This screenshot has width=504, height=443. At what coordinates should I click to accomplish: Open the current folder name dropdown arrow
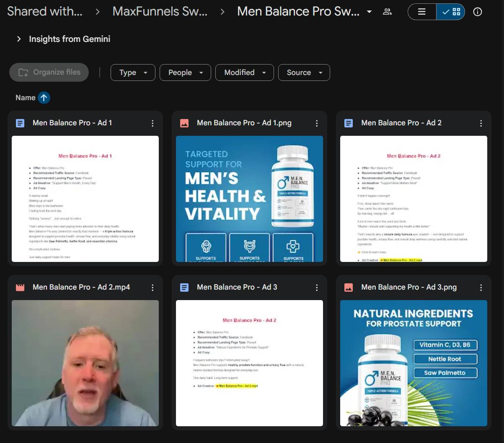coord(369,12)
